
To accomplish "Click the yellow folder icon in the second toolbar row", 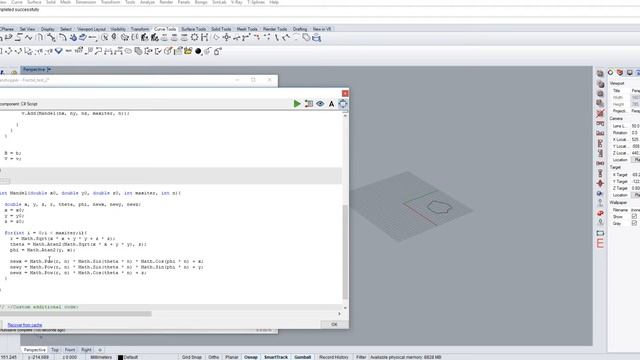I will point(188,51).
